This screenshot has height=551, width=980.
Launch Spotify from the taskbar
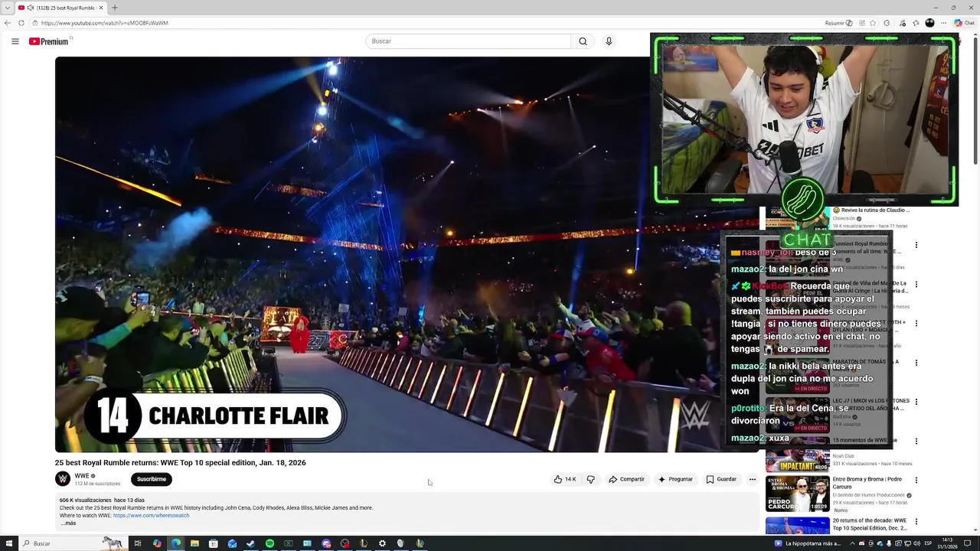pos(269,543)
